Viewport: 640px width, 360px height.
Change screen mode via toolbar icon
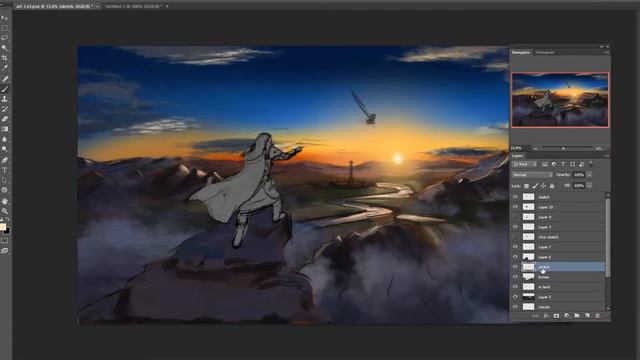pos(4,251)
